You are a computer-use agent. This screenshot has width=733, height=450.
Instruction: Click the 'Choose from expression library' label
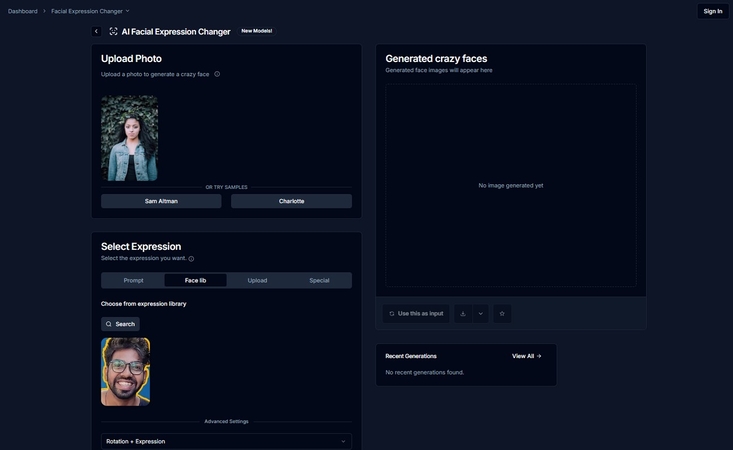[x=144, y=304]
